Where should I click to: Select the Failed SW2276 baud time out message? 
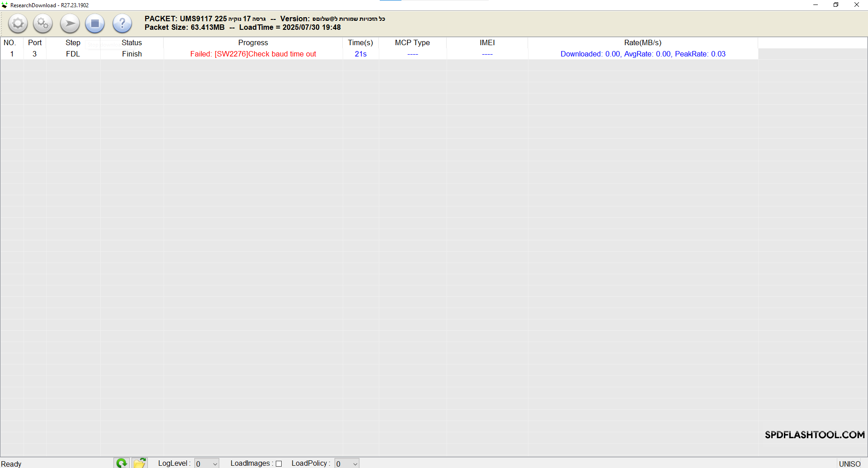(253, 54)
